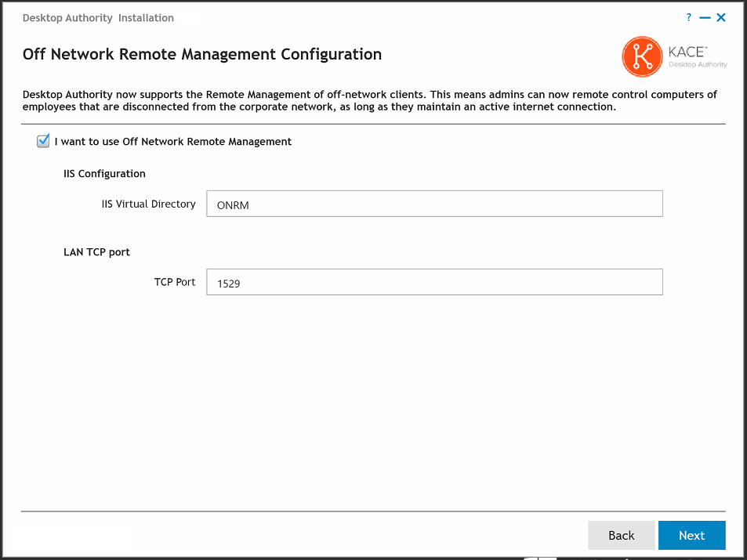The image size is (747, 560).
Task: Click the description paragraph about off-network clients
Action: tap(370, 101)
